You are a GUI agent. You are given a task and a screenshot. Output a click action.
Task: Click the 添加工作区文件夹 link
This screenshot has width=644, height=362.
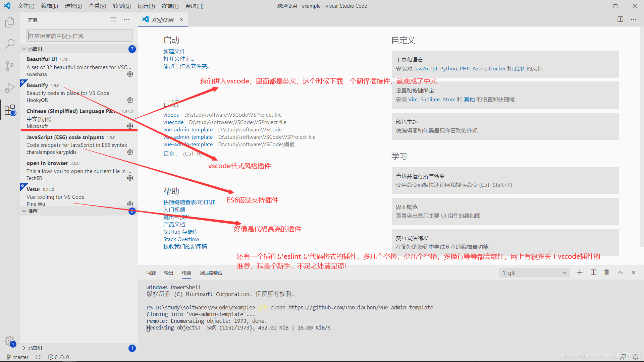point(187,66)
